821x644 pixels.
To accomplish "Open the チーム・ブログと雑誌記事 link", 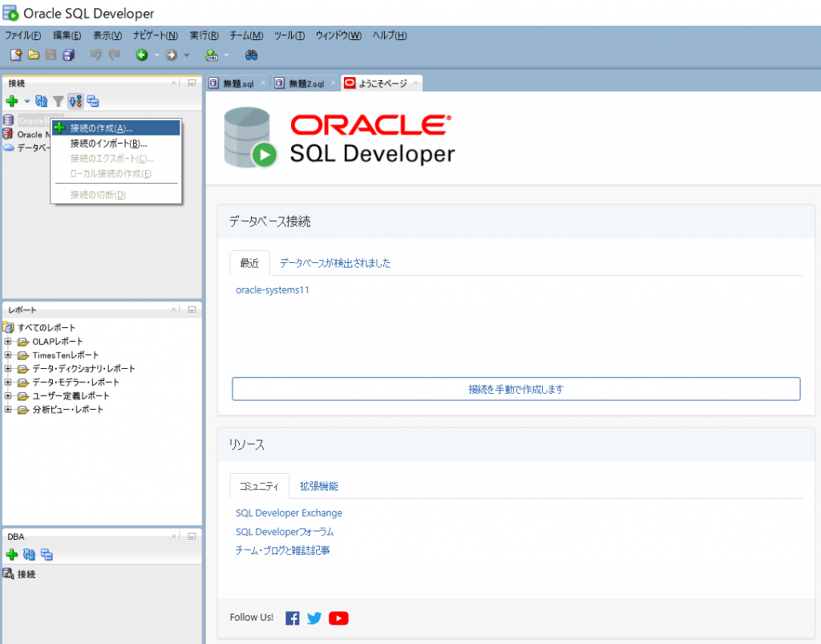I will pos(283,550).
